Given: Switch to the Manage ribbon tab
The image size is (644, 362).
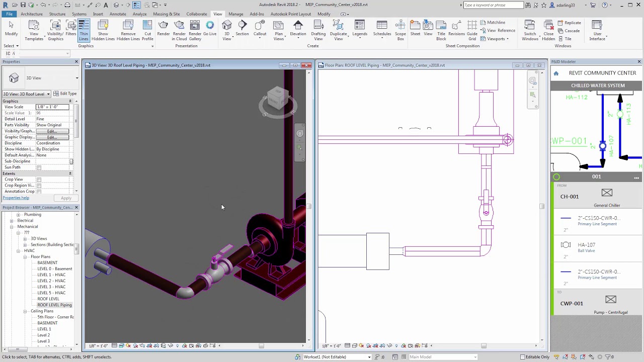Looking at the screenshot, I should 235,14.
